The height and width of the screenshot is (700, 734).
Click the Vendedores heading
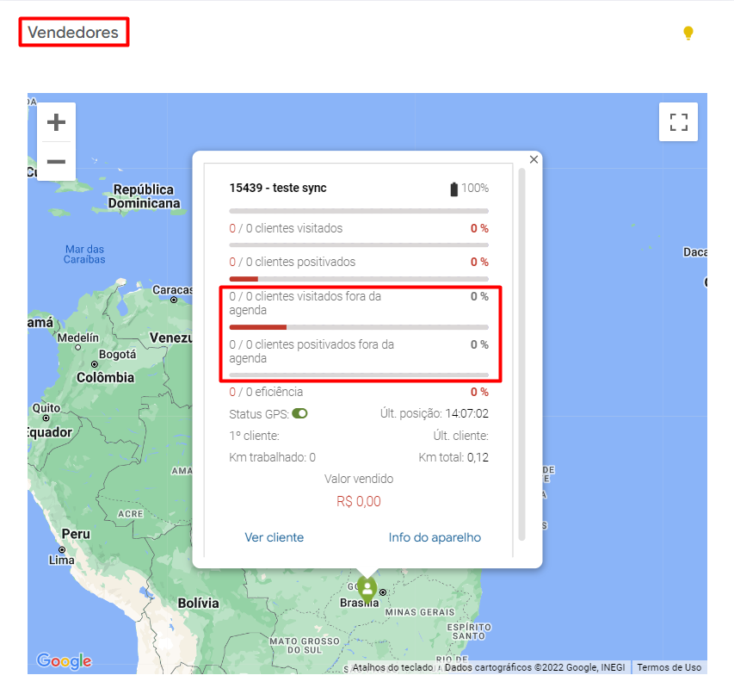pyautogui.click(x=73, y=33)
